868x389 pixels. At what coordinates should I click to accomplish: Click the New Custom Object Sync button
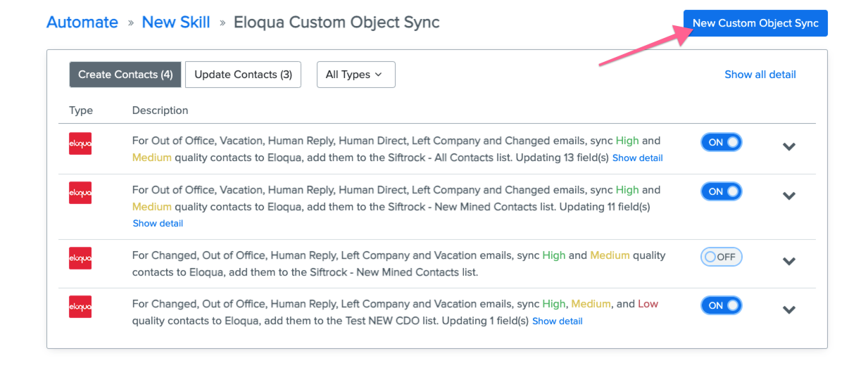[x=755, y=23]
